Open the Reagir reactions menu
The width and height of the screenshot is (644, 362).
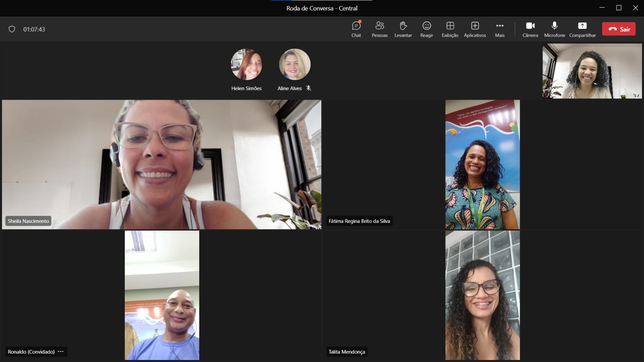[427, 29]
